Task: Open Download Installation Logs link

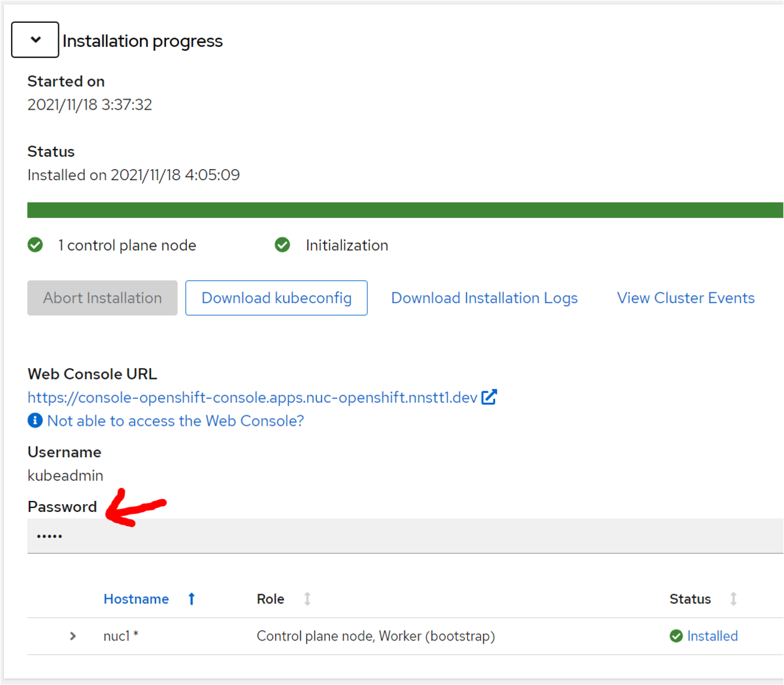Action: pos(484,298)
